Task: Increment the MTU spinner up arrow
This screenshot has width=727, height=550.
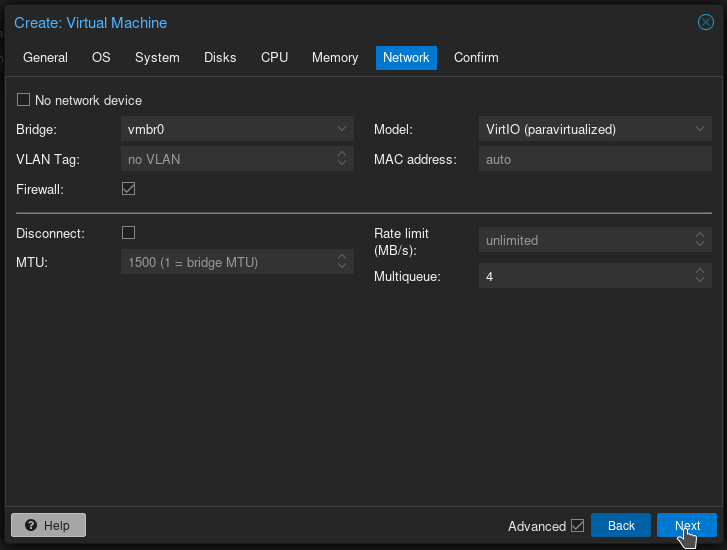Action: point(342,256)
